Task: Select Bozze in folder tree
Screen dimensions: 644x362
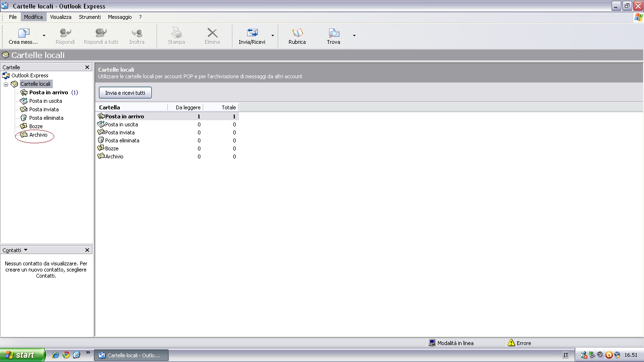Action: point(36,126)
